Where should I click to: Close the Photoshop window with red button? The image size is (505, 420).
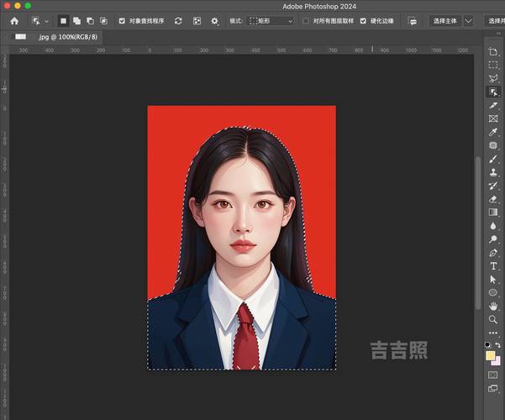coord(7,6)
